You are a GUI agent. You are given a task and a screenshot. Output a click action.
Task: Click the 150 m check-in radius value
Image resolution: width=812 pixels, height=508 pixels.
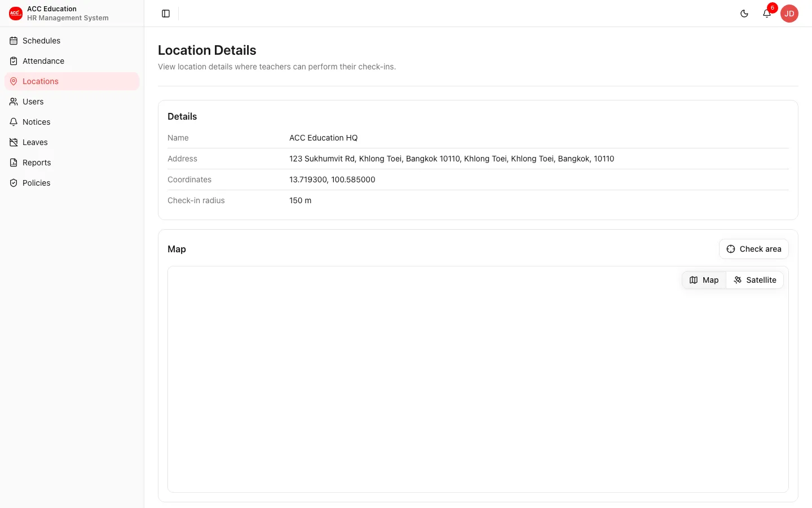(x=300, y=200)
